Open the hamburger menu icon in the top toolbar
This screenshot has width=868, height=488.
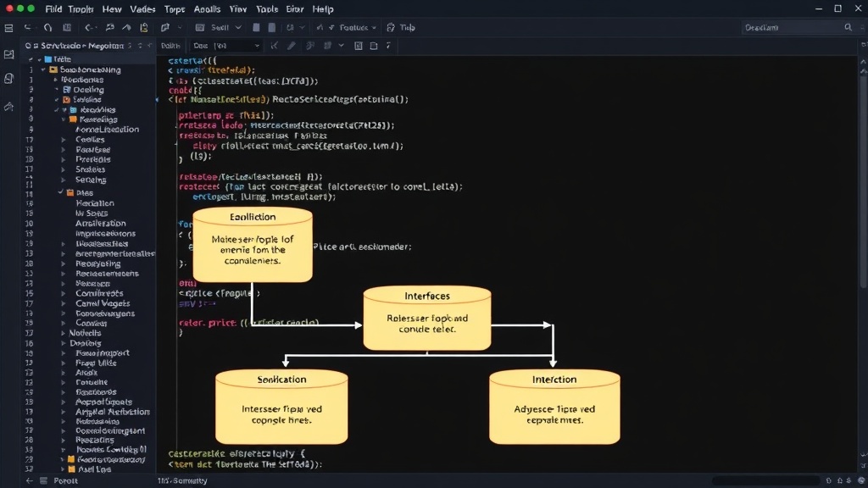pyautogui.click(x=8, y=28)
